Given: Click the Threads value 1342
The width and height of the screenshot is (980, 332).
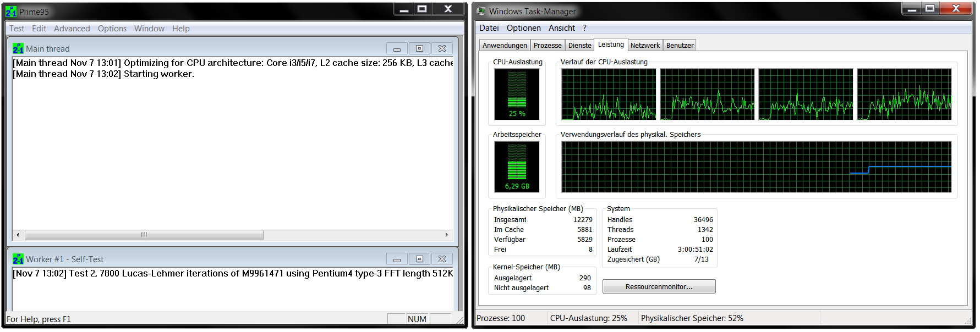Looking at the screenshot, I should pyautogui.click(x=705, y=230).
